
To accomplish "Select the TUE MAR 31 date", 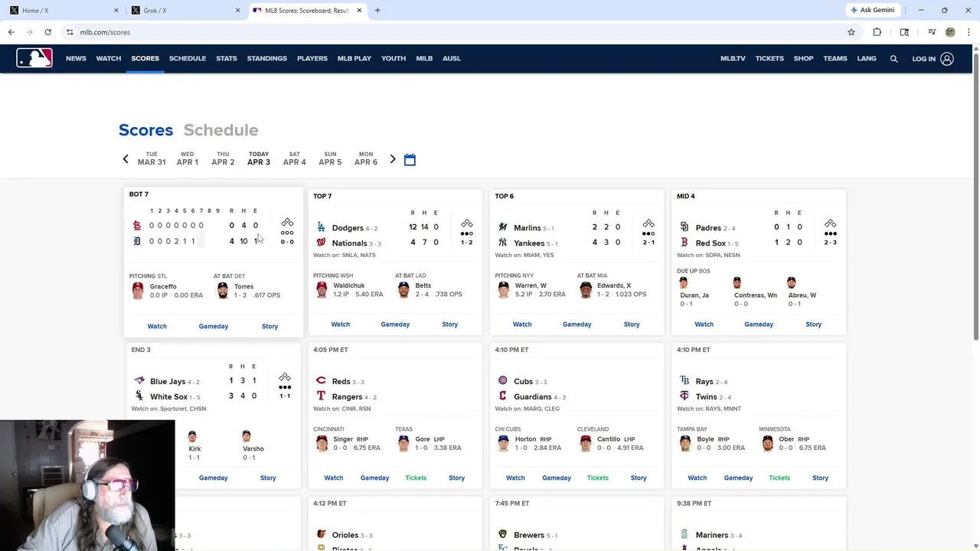I will [x=152, y=158].
